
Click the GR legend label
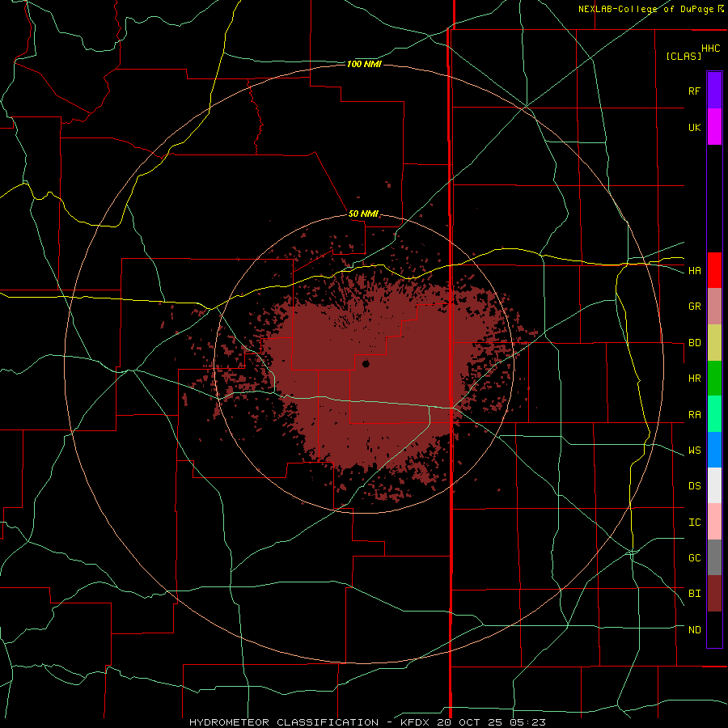[x=694, y=307]
